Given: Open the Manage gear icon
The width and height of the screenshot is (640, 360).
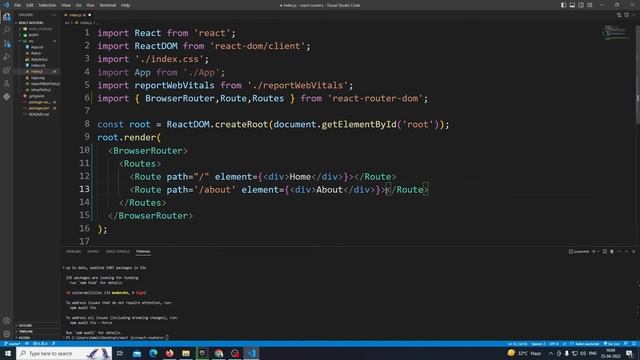Looking at the screenshot, I should tap(7, 334).
